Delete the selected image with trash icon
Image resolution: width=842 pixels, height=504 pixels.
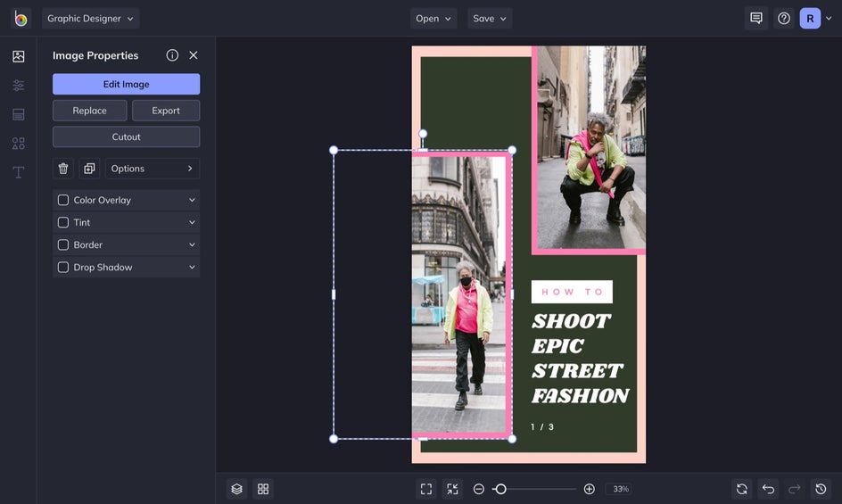click(x=63, y=169)
